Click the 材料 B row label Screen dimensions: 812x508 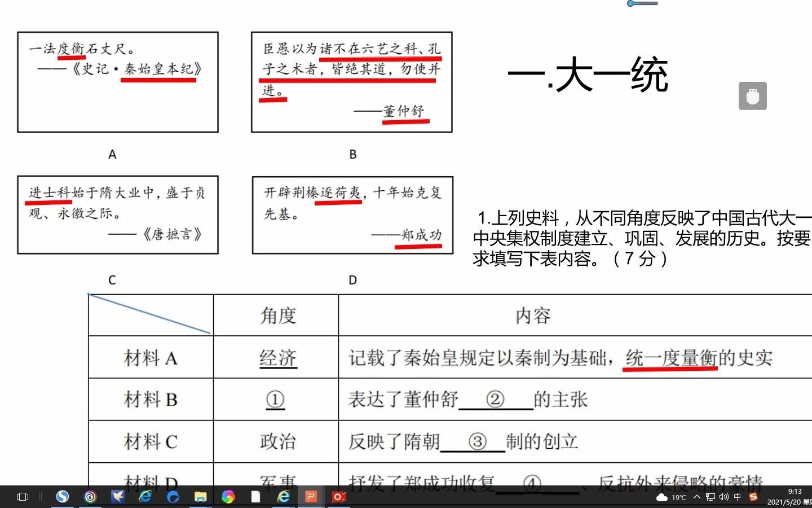pos(151,400)
